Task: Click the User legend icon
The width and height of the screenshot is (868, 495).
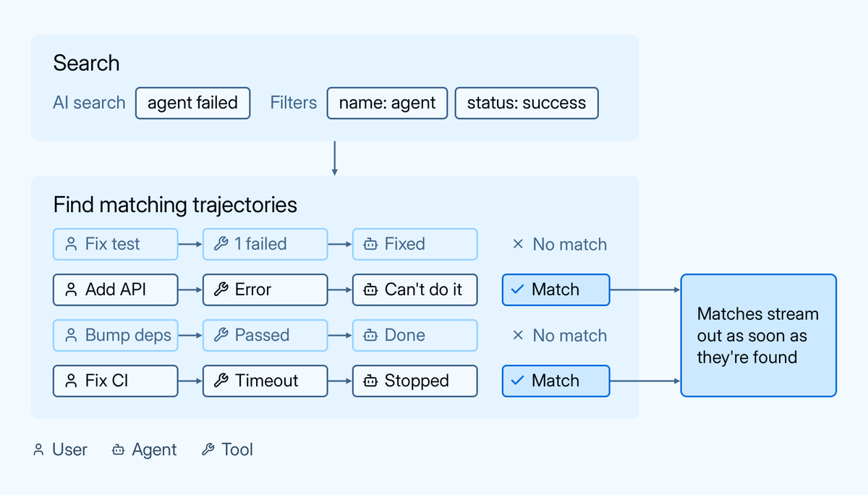Action: pos(39,450)
